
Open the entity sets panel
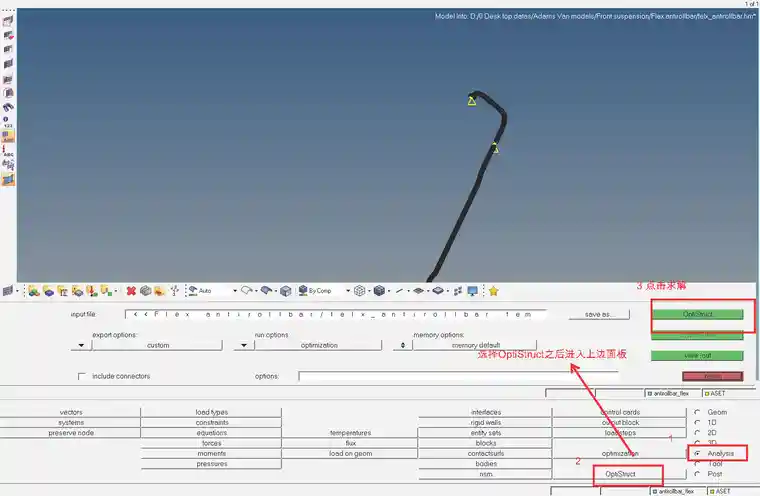coord(485,432)
